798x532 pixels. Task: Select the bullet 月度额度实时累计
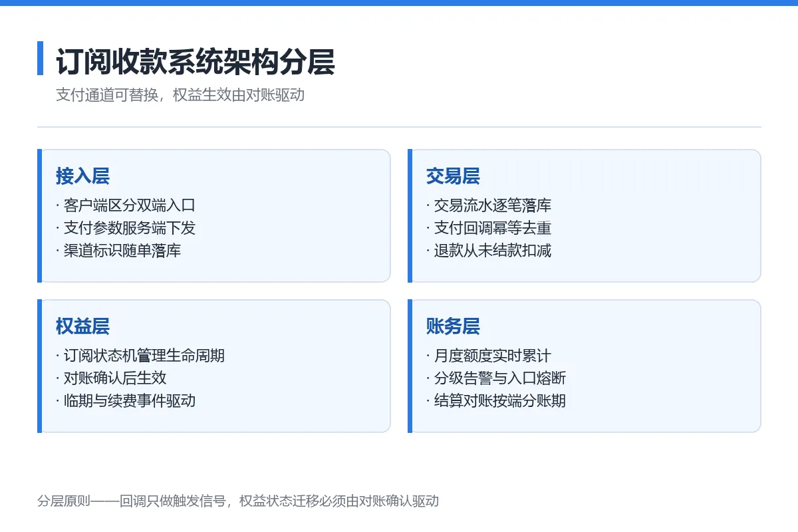click(489, 356)
